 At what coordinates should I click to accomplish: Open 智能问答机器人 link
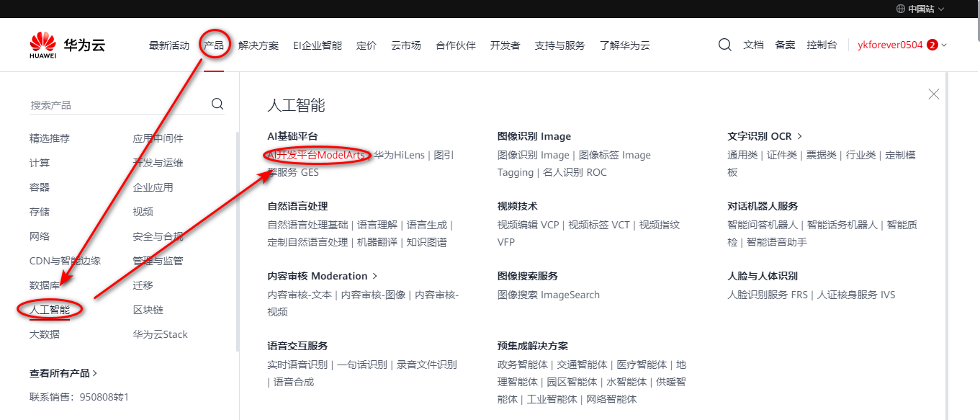pos(763,225)
